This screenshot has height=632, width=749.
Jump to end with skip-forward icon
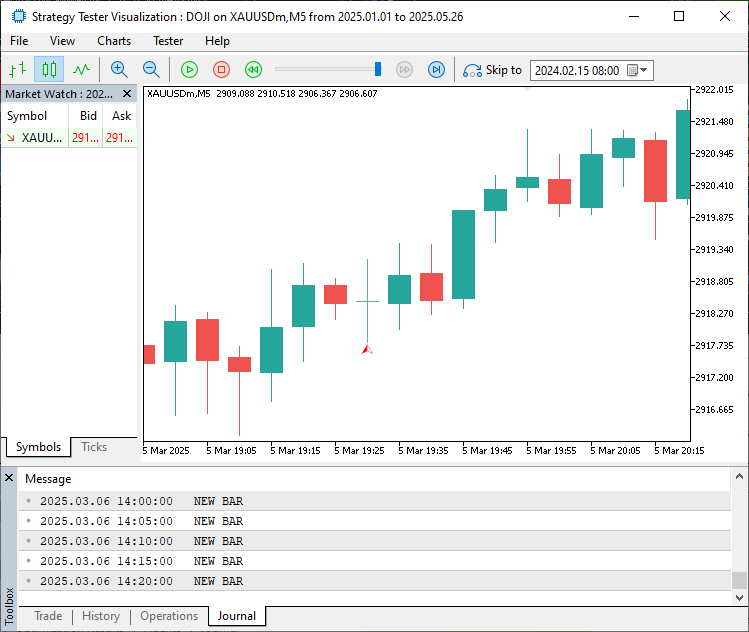point(436,70)
